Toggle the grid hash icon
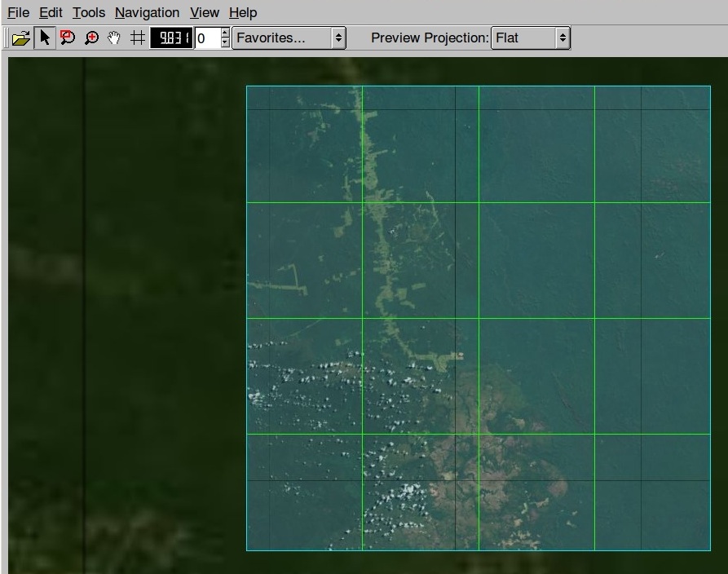This screenshot has height=574, width=728. point(138,38)
